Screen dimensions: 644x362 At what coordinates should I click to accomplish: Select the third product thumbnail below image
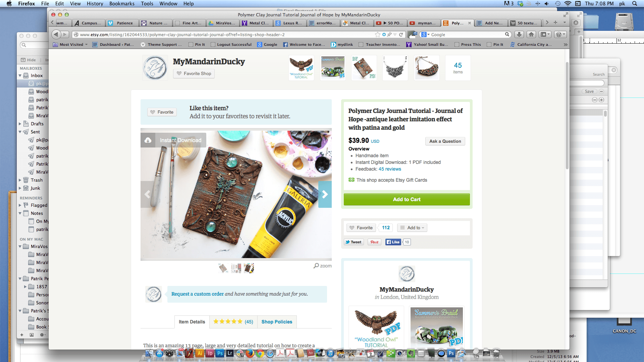click(249, 268)
